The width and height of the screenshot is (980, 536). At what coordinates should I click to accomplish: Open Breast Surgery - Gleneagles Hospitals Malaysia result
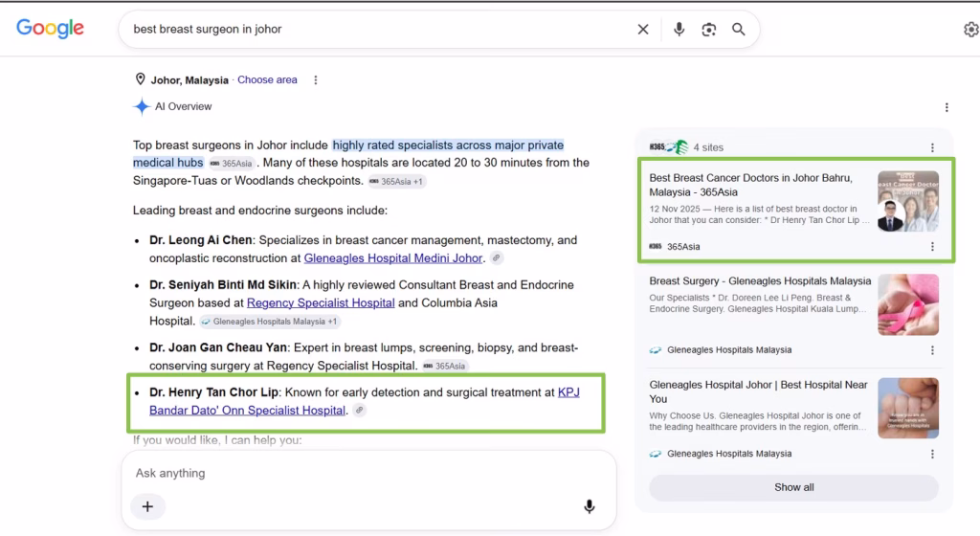760,281
